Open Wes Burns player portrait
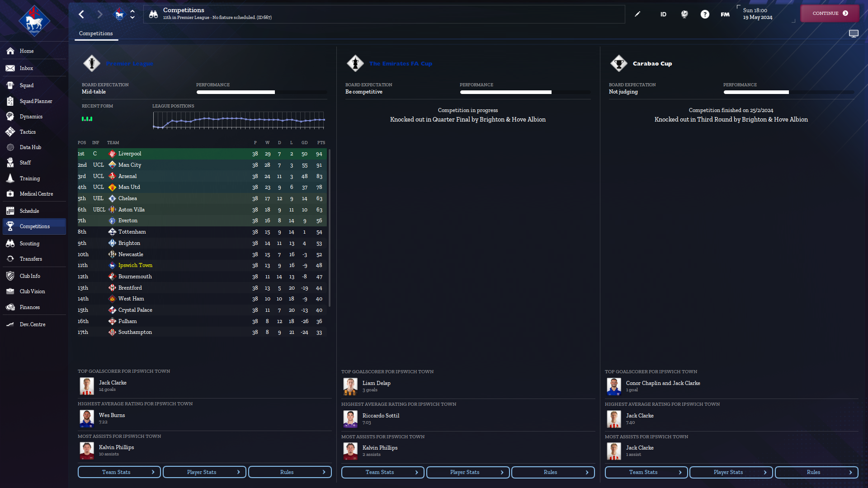The image size is (868, 488). click(87, 418)
